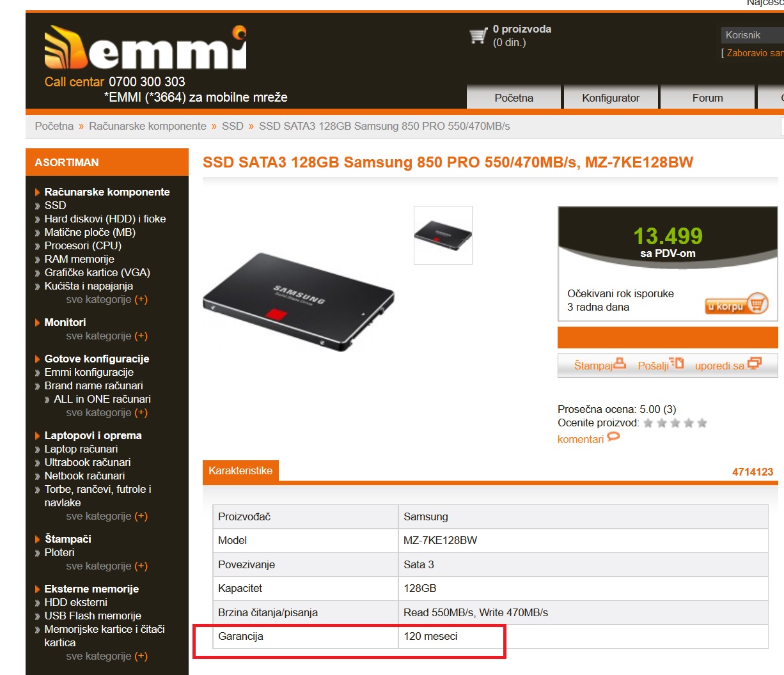Print the page via the Štampaj icon

click(619, 363)
